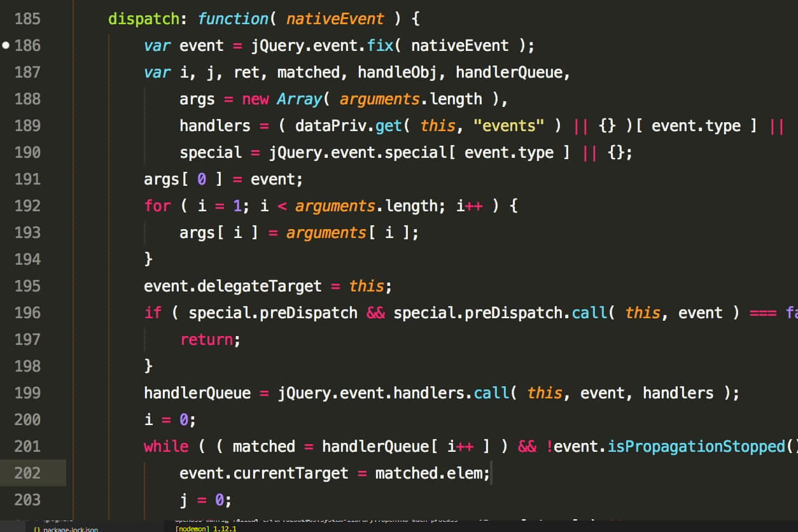Click line number 192 in the gutter
This screenshot has height=532, width=798.
tap(27, 206)
